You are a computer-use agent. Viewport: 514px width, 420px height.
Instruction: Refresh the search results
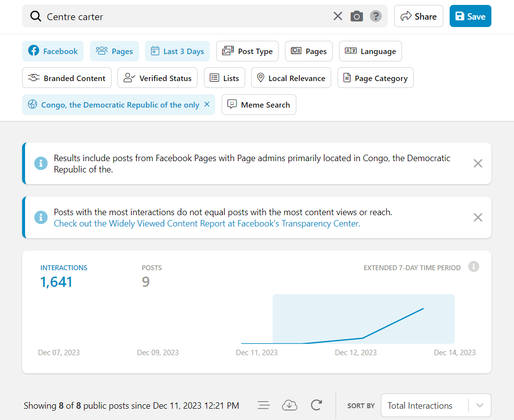(x=316, y=405)
